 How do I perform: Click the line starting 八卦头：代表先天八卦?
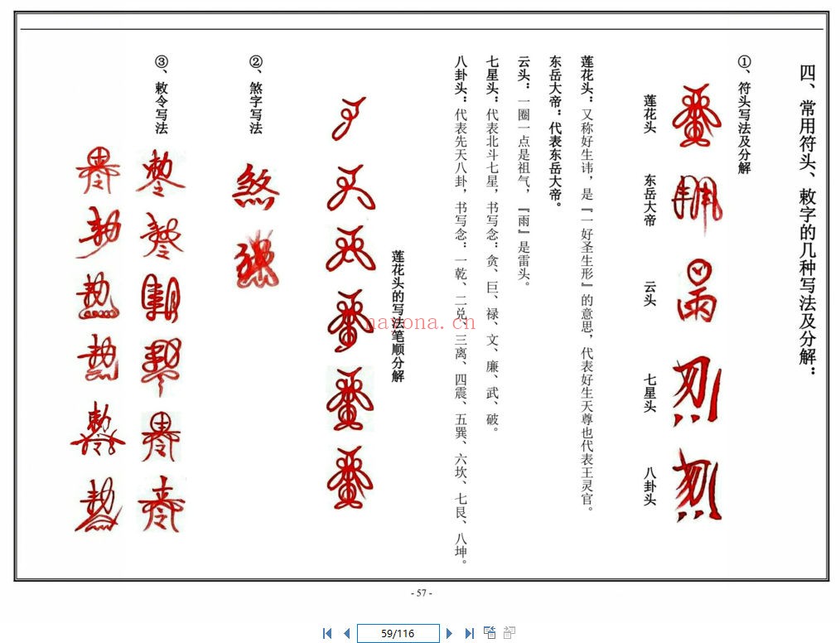click(x=461, y=310)
